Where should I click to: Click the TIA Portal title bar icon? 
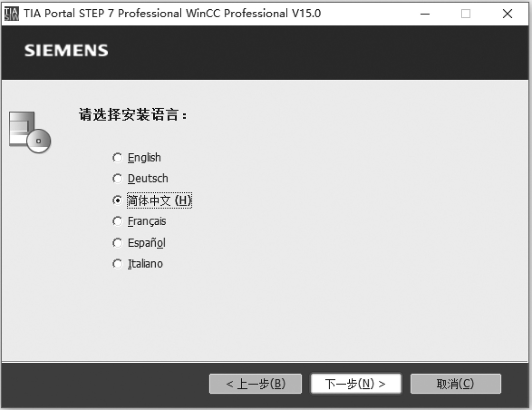[11, 14]
